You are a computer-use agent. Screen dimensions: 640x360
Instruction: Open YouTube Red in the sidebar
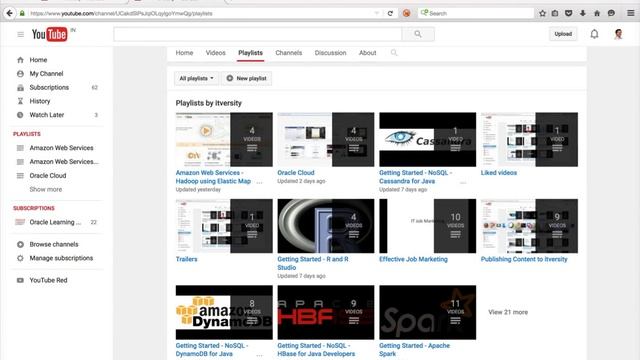point(48,280)
